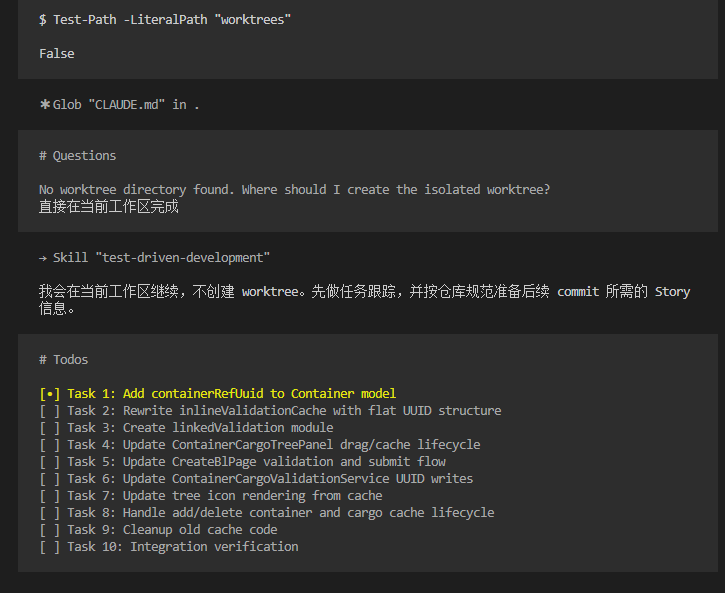The height and width of the screenshot is (593, 725).
Task: Click Task 8 Handle add/delete container text
Action: tap(281, 513)
